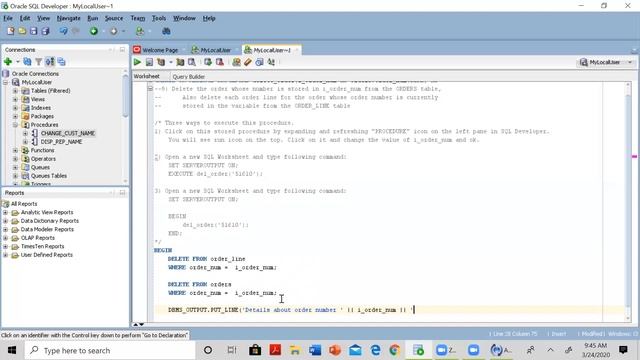This screenshot has width=640, height=360.
Task: Expand the Views node
Action: [x=15, y=99]
